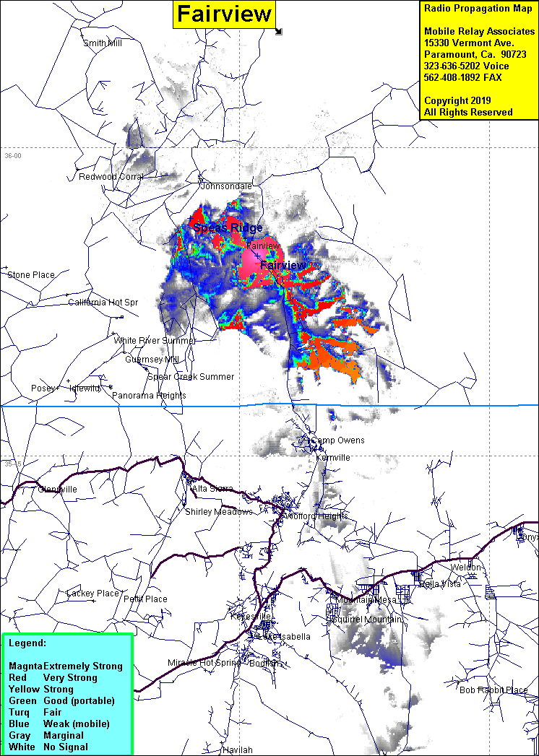
Task: Select the Shirley Meadows label
Action: pos(219,512)
